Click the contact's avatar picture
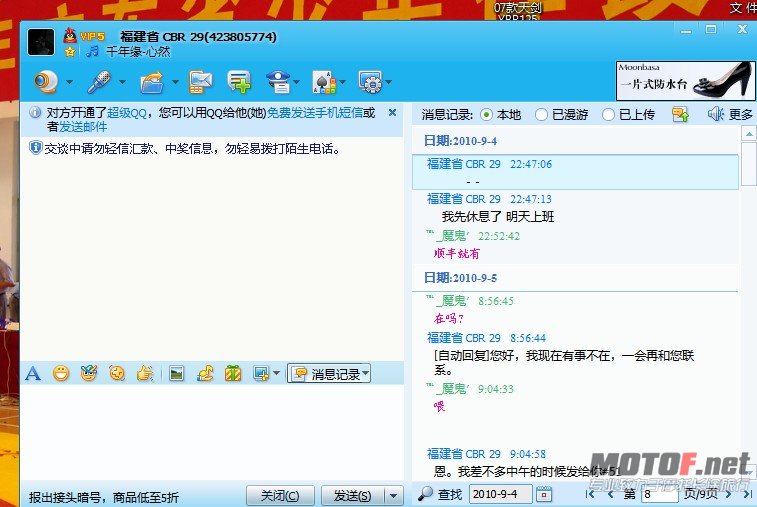Viewport: 757px width, 507px height. click(41, 42)
